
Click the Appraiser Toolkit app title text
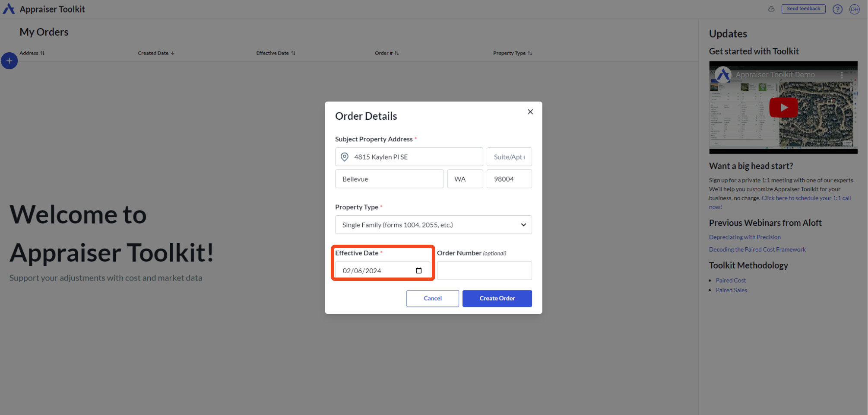tap(52, 9)
